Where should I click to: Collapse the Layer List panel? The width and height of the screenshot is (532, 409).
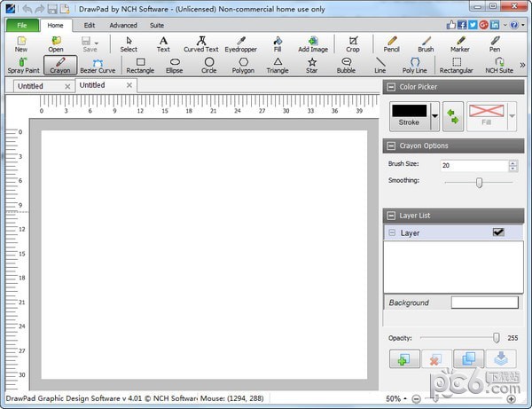pyautogui.click(x=391, y=215)
